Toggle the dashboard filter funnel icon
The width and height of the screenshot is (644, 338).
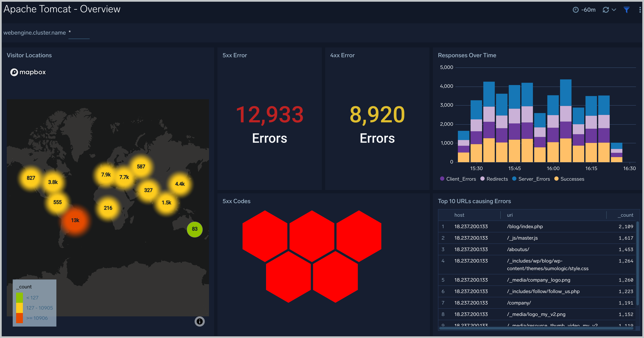tap(626, 10)
